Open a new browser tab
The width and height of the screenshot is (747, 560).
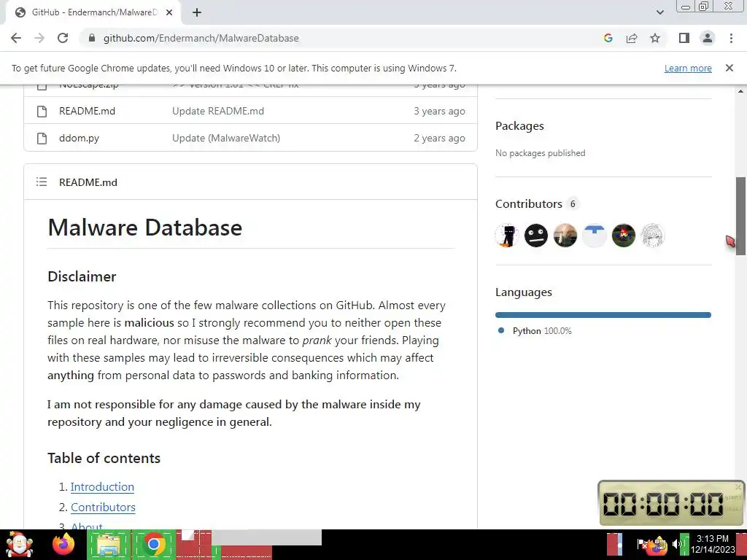point(197,12)
